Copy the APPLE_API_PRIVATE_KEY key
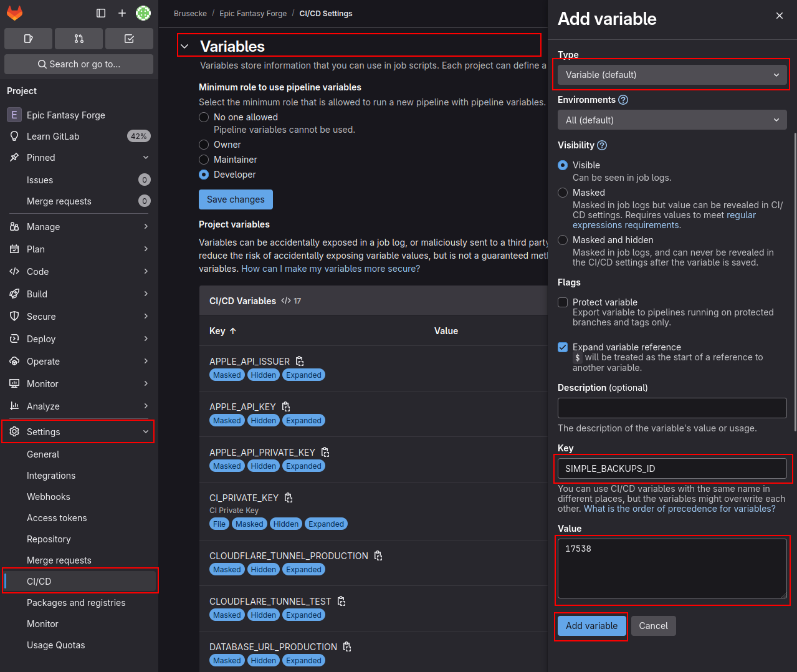This screenshot has height=672, width=797. tap(325, 453)
